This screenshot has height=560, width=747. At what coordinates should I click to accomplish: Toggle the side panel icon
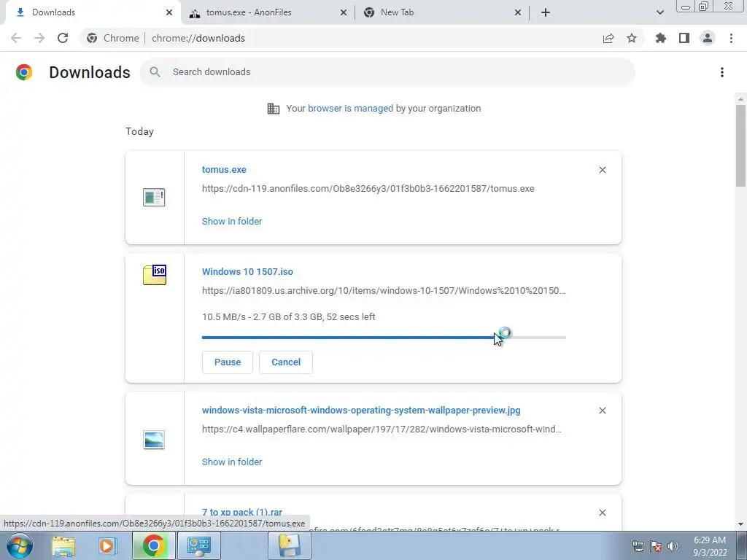pyautogui.click(x=684, y=38)
